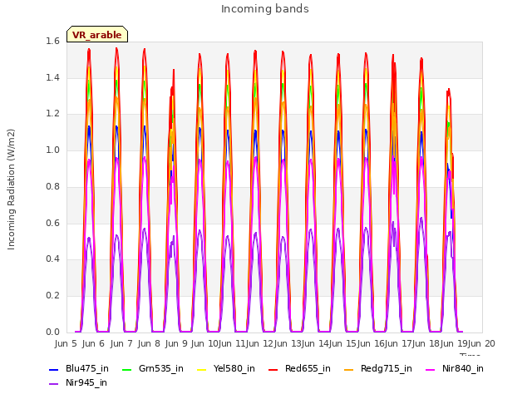The height and width of the screenshot is (399, 532).
Task: Click the Yel580_in legend label
Action: tap(234, 368)
